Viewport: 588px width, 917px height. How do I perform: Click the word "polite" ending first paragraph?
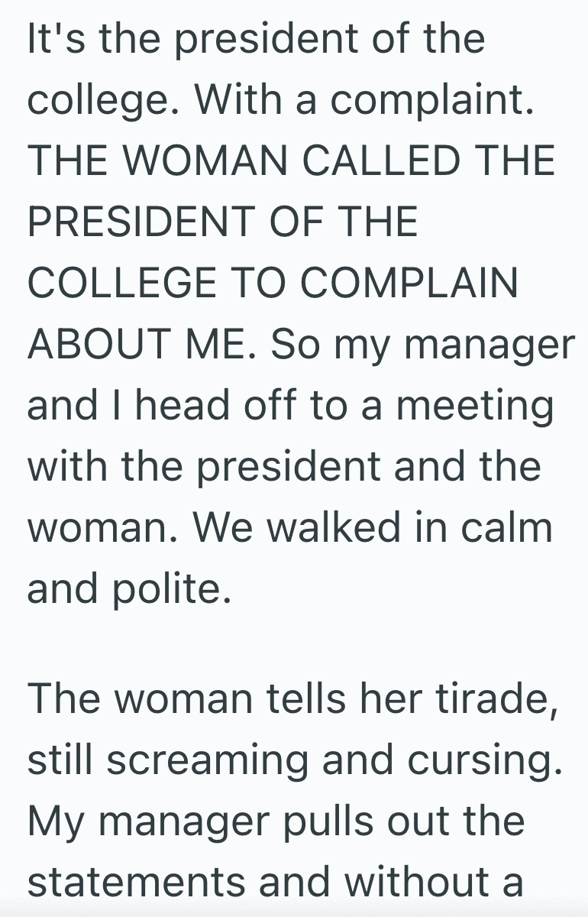pos(162,589)
